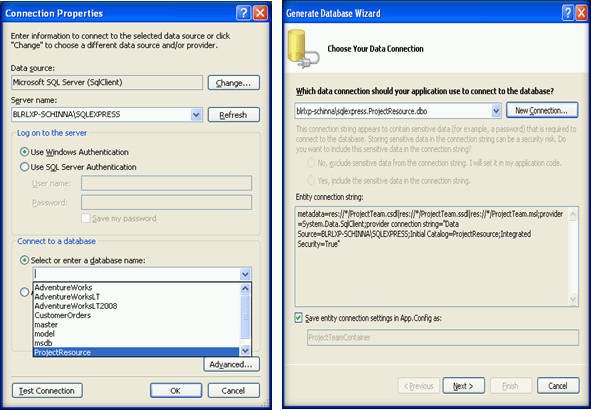This screenshot has height=410, width=591.
Task: Click the database list scroll up arrow
Action: (x=245, y=289)
